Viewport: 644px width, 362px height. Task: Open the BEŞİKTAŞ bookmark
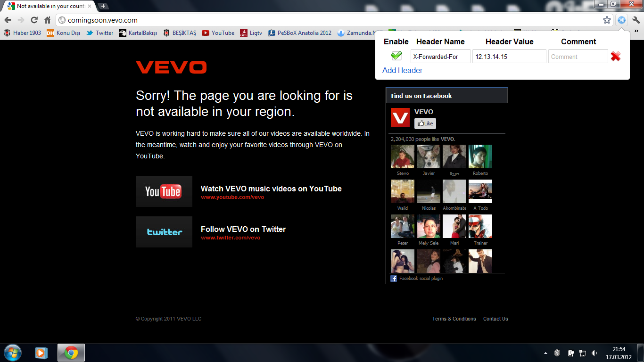180,33
